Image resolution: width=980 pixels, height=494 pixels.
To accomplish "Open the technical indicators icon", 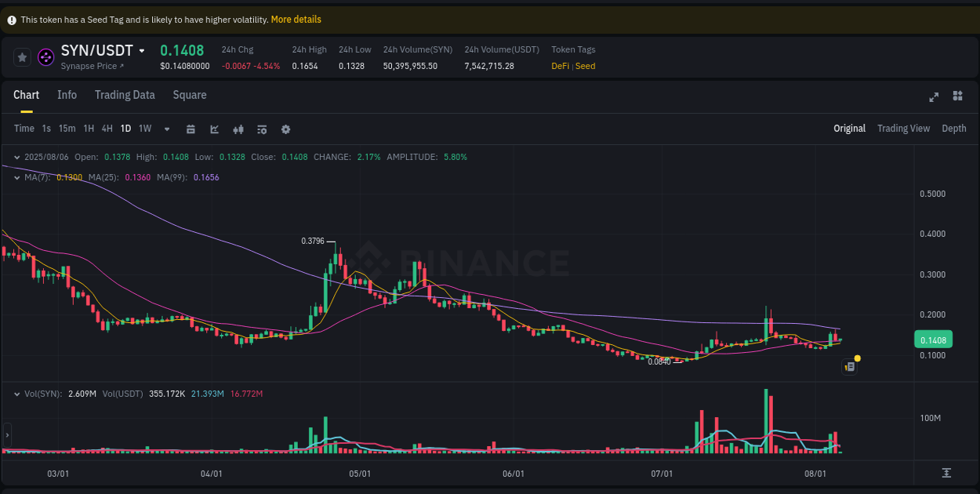I will 238,128.
